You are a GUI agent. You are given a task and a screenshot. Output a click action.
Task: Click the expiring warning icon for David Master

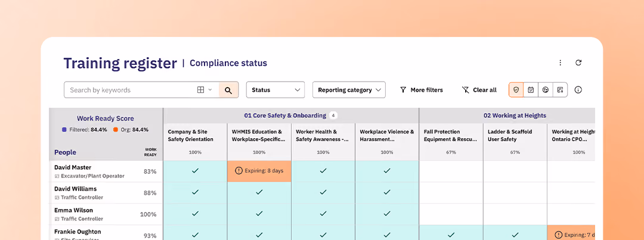pyautogui.click(x=239, y=171)
